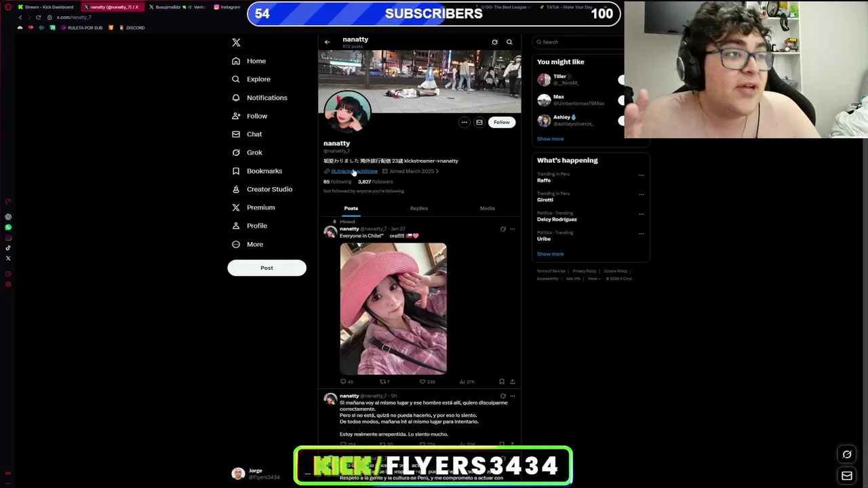Click the Premium X icon
Viewport: 868px width, 488px height.
(236, 207)
